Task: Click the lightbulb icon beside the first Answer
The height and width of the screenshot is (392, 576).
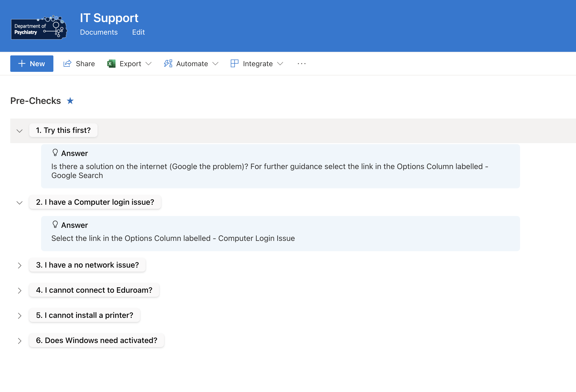Action: pos(55,153)
